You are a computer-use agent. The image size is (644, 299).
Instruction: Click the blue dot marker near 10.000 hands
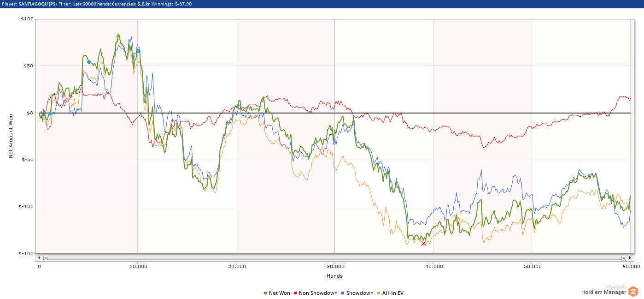(138, 51)
